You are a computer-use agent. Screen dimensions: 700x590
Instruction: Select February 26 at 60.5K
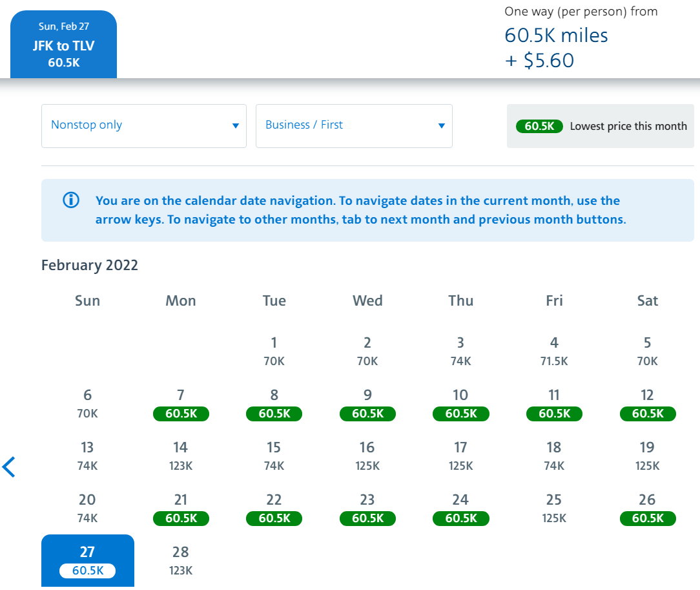pyautogui.click(x=647, y=509)
